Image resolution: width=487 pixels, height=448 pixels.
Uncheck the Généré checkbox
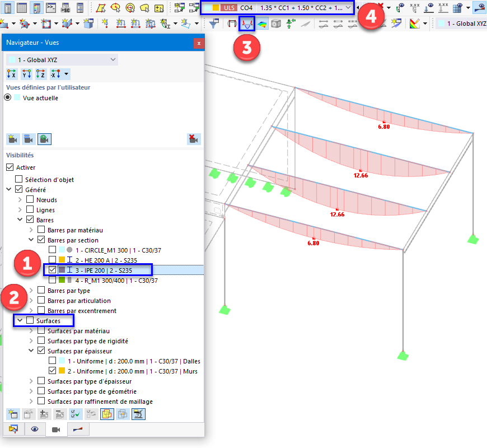pyautogui.click(x=19, y=189)
